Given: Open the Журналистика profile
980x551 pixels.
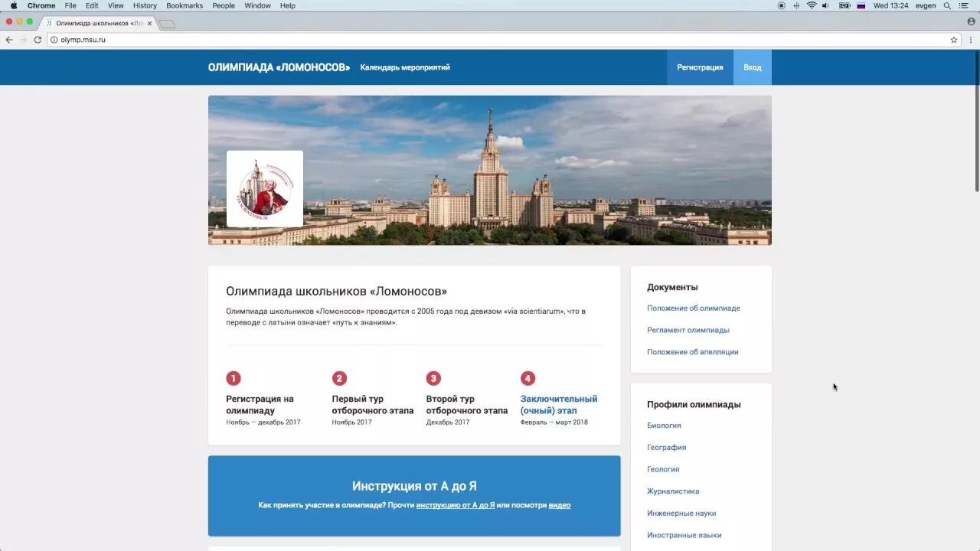Looking at the screenshot, I should tap(673, 491).
